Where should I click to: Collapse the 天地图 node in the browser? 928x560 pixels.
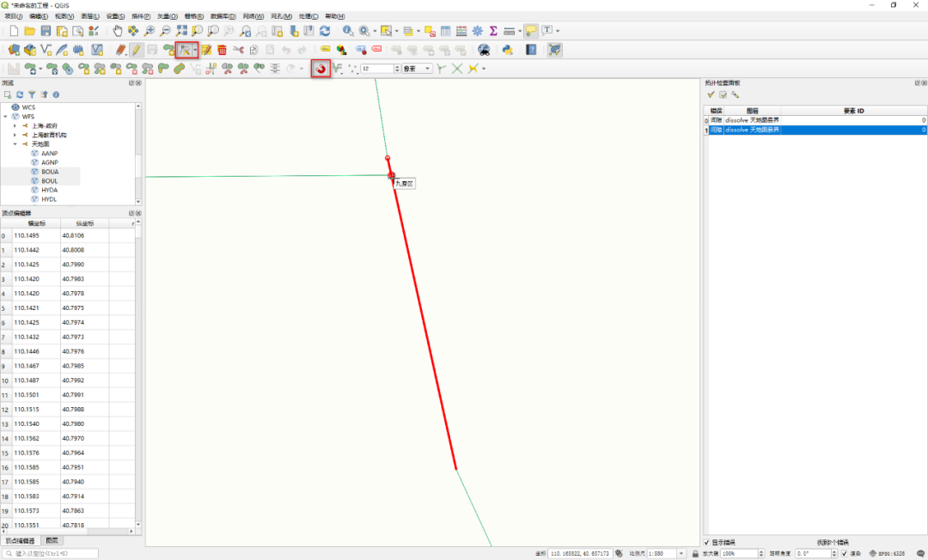tap(15, 143)
